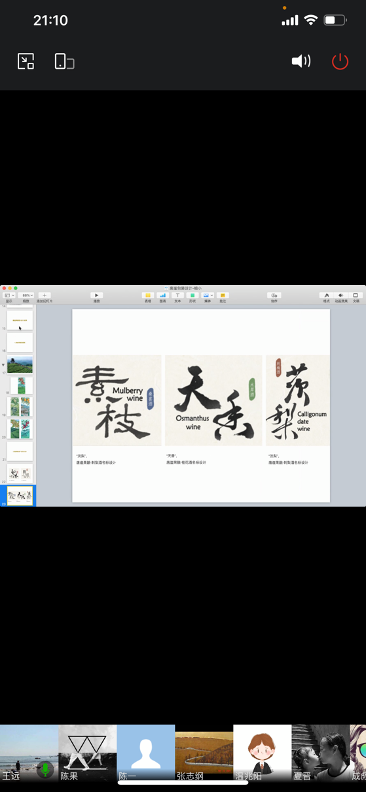Collapse the slide group disclosure triangle

4,364
